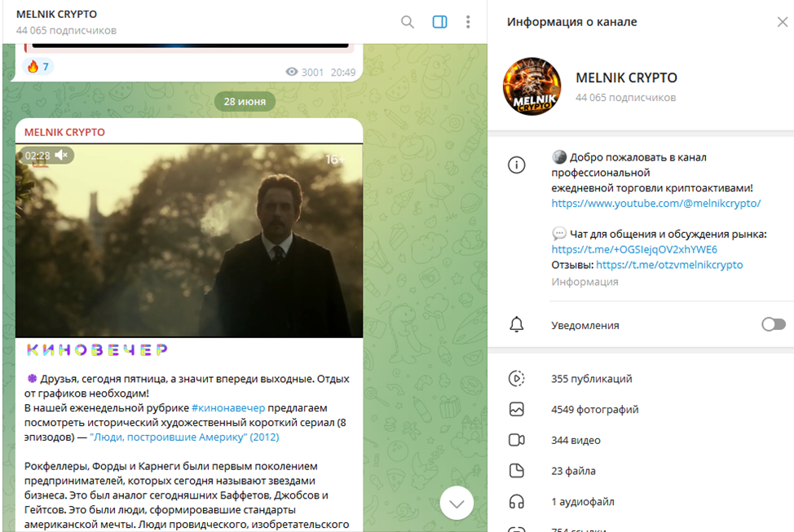Open the otzvmelnikcrypto reviews link

tap(669, 265)
